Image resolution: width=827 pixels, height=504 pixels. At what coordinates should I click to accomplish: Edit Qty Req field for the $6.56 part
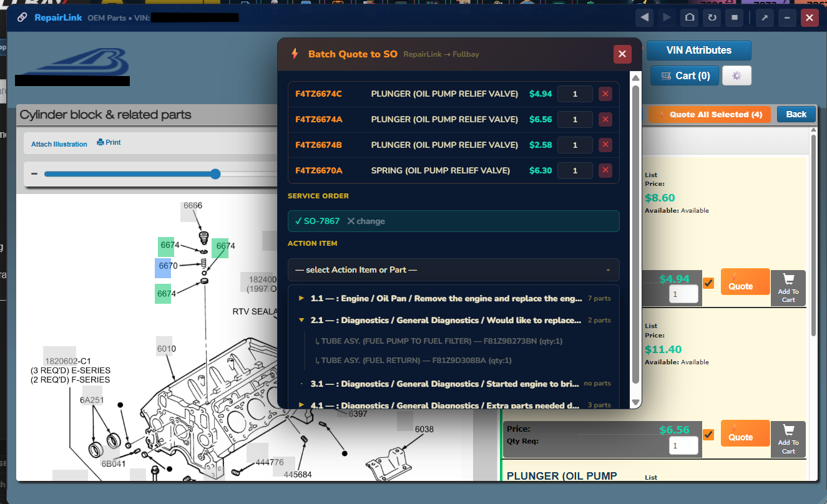click(683, 445)
